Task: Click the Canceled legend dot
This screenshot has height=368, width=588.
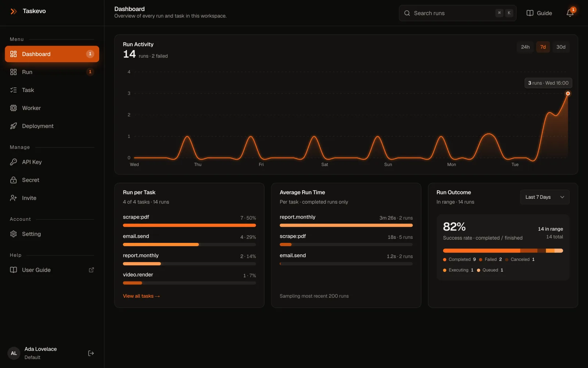Action: click(x=507, y=260)
